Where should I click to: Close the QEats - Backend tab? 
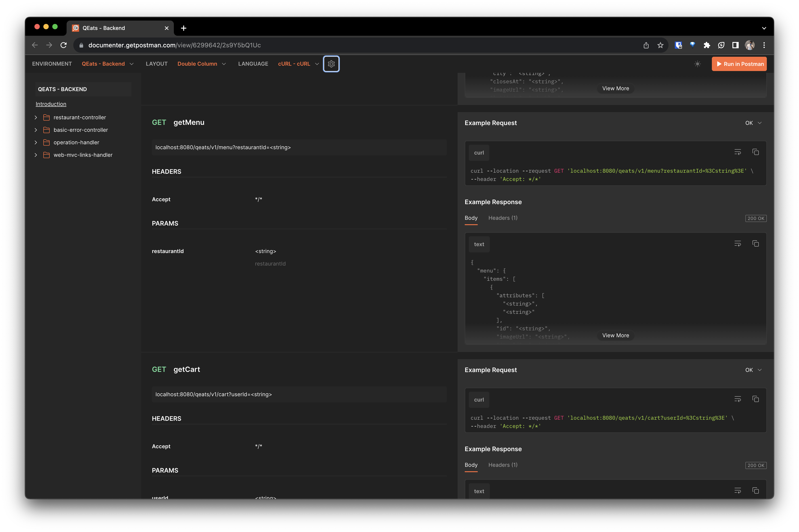coord(167,28)
